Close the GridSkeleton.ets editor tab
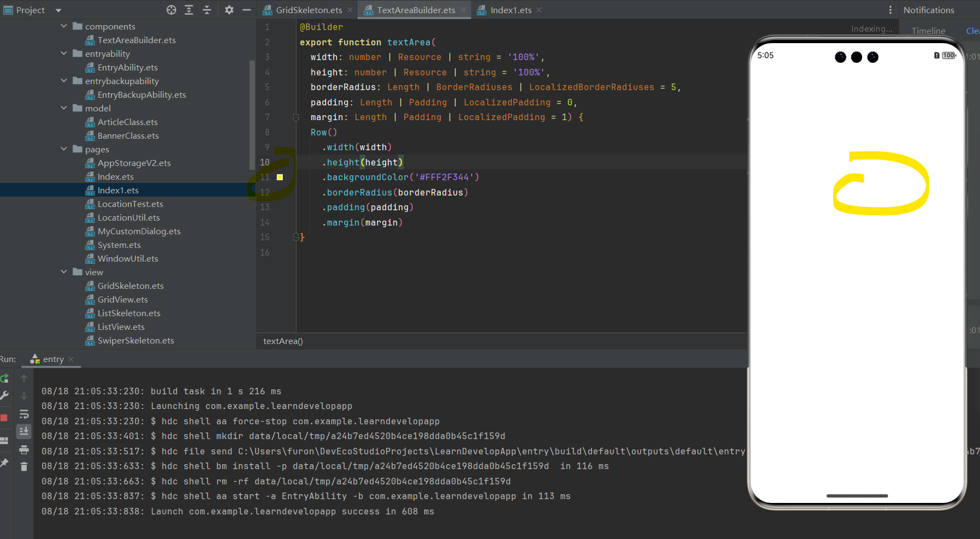The width and height of the screenshot is (980, 539). click(x=350, y=10)
